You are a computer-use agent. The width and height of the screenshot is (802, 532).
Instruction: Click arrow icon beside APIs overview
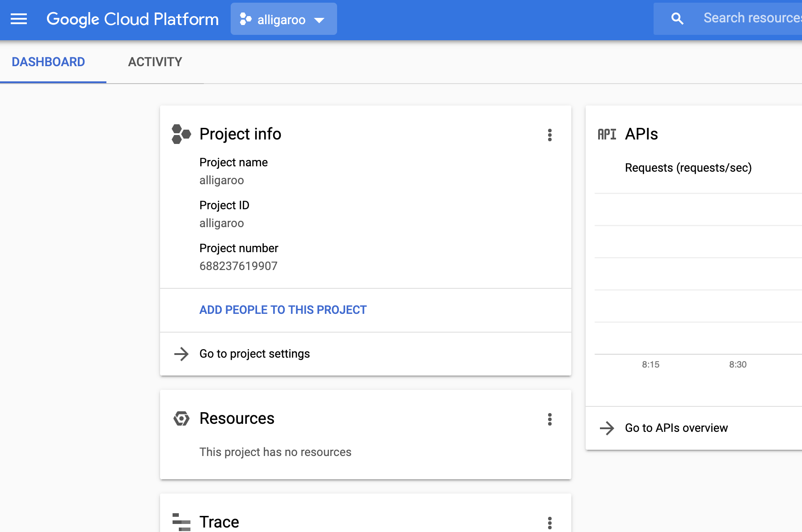coord(607,428)
